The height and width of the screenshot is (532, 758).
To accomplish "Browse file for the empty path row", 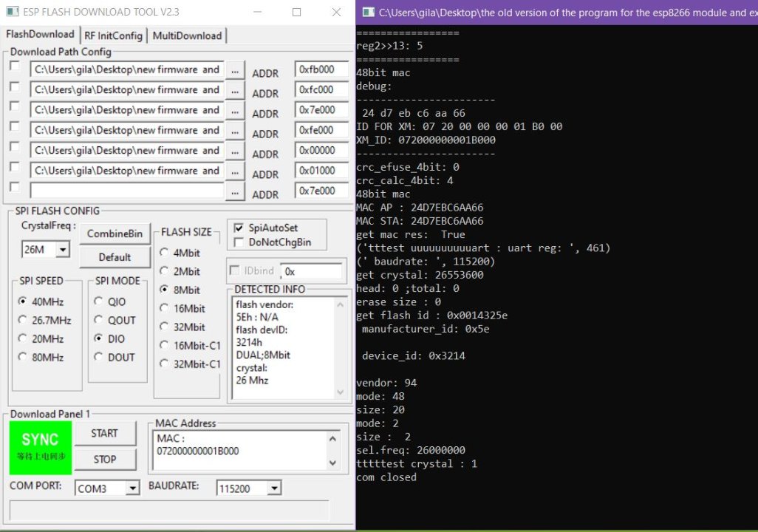I will (x=235, y=192).
